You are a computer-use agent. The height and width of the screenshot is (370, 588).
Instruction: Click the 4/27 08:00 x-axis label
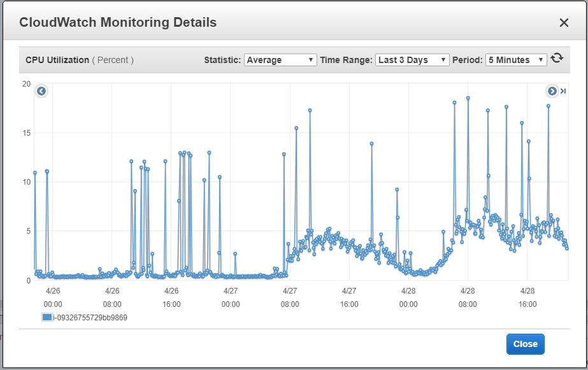click(290, 297)
